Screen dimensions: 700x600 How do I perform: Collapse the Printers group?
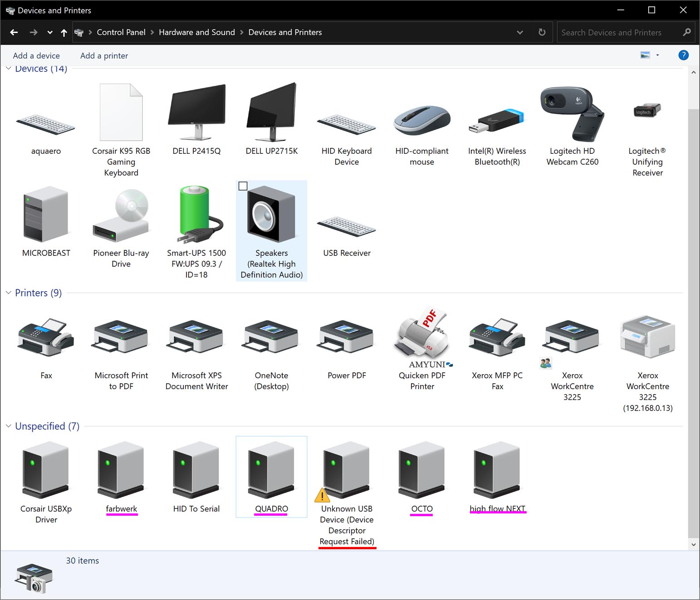[8, 293]
